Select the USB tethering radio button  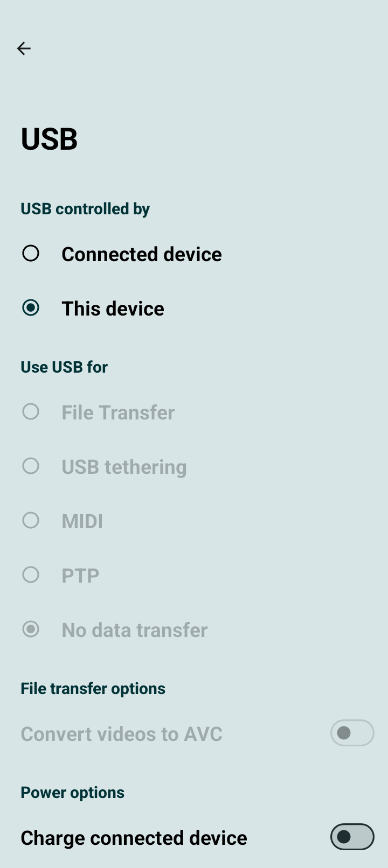click(x=31, y=466)
